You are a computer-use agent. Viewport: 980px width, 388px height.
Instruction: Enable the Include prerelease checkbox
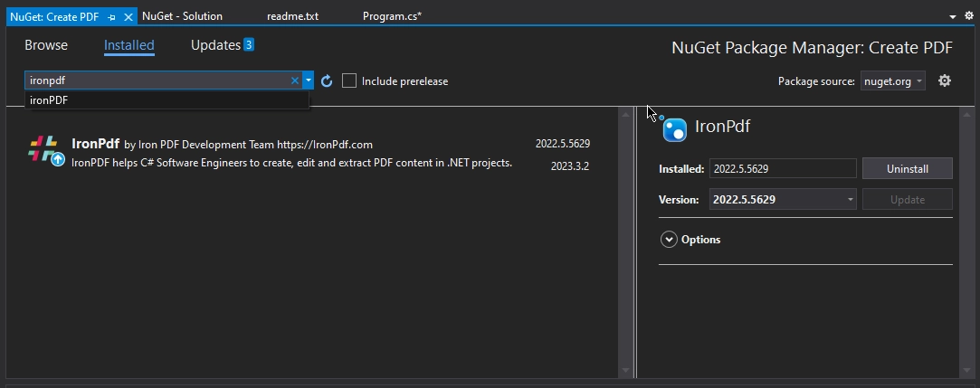tap(349, 81)
